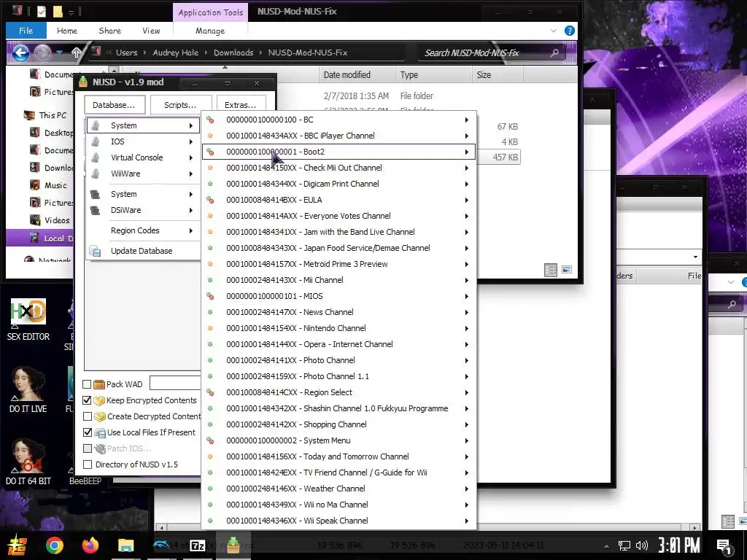
Task: Launch Chrome from taskbar
Action: point(54,545)
